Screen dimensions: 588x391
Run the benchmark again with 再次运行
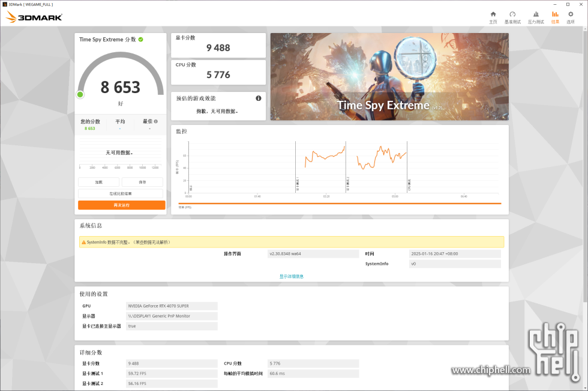click(121, 205)
